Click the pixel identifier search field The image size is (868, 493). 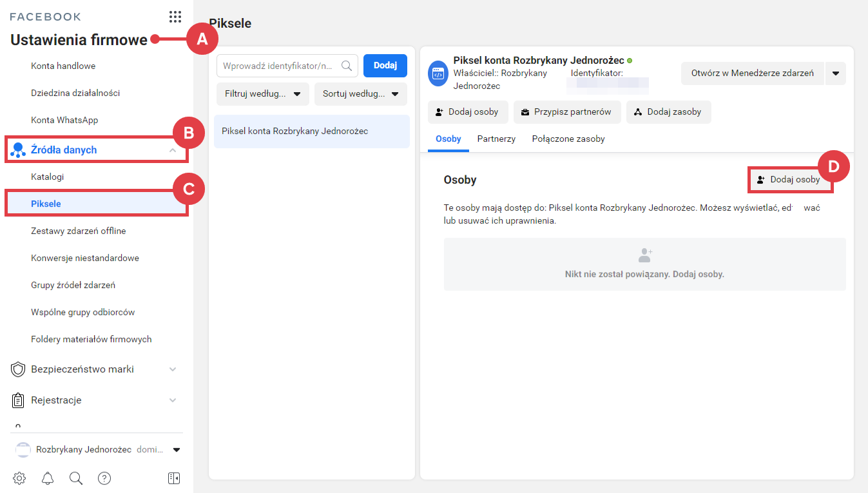click(280, 66)
